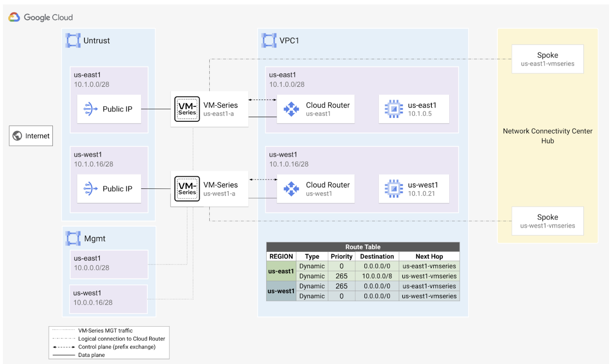Click the Spoke us-west1-vmseries box
The width and height of the screenshot is (612, 364).
tap(547, 221)
